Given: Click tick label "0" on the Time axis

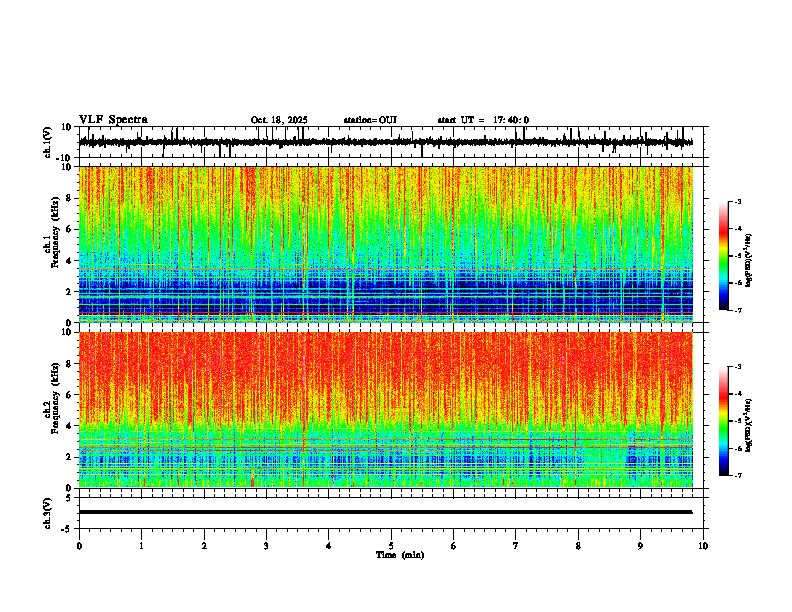Looking at the screenshot, I should 79,546.
